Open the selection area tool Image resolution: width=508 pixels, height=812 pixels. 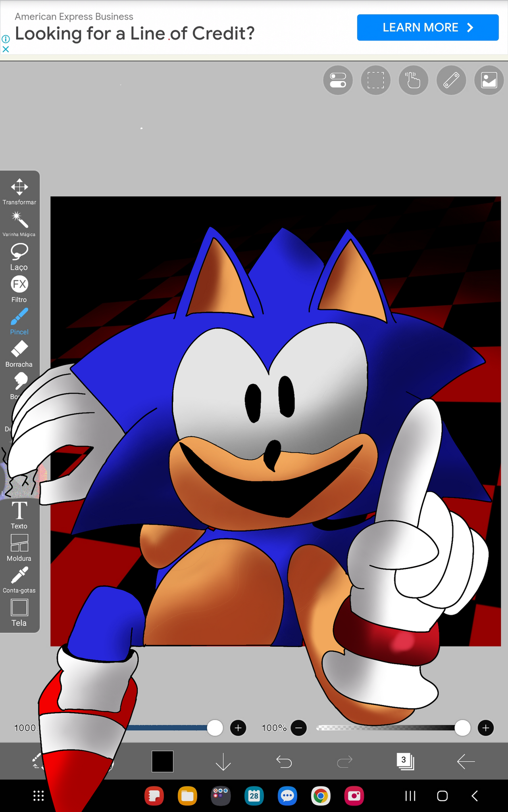coord(375,80)
